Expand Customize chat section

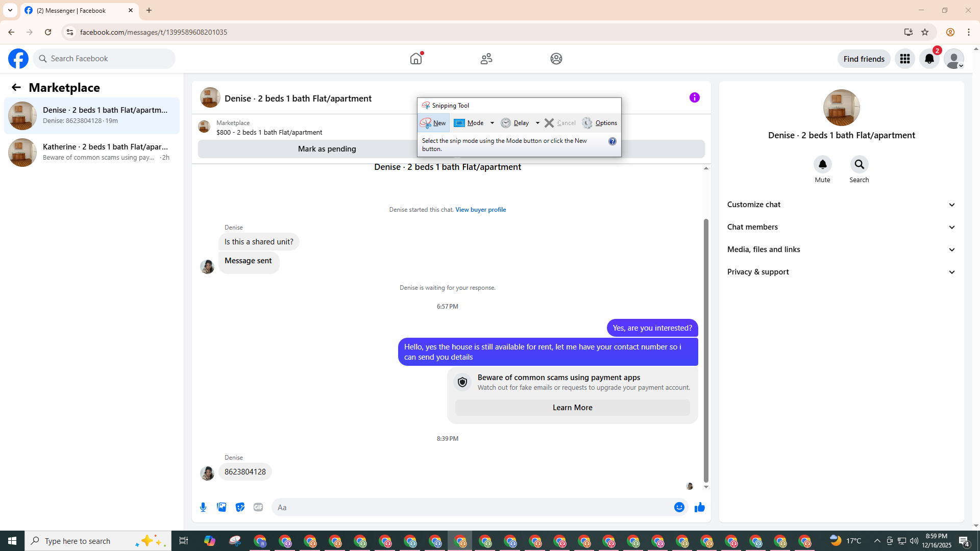coord(841,205)
